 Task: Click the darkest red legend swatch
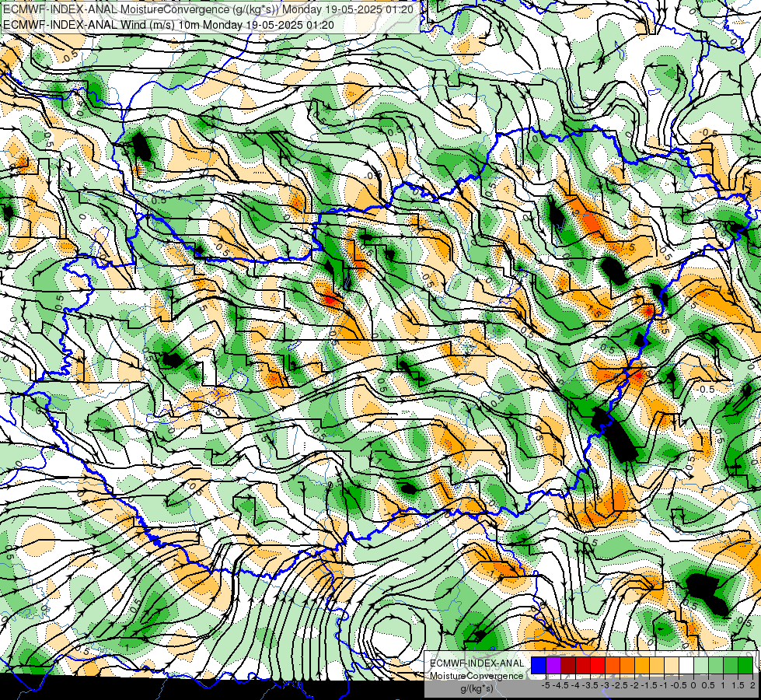click(x=568, y=665)
